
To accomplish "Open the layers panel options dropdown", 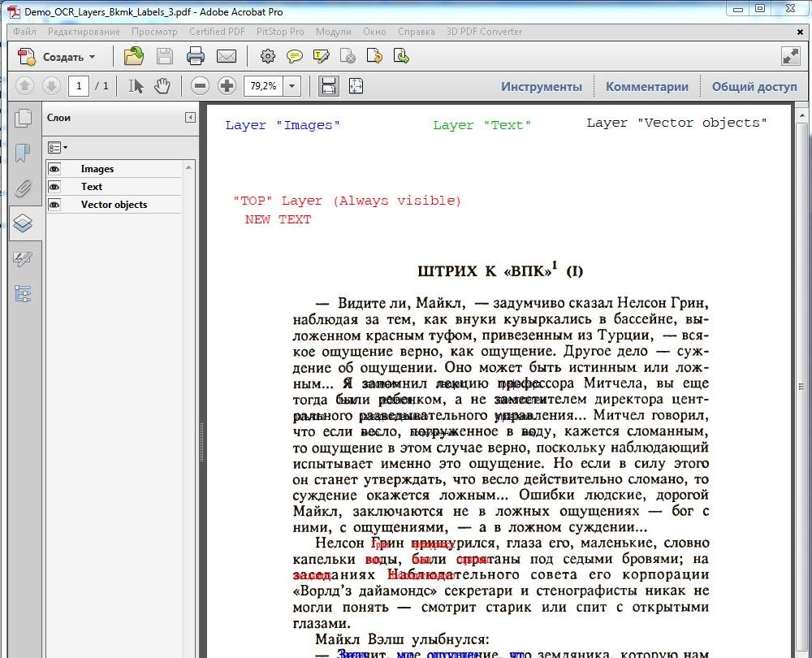I will (57, 148).
